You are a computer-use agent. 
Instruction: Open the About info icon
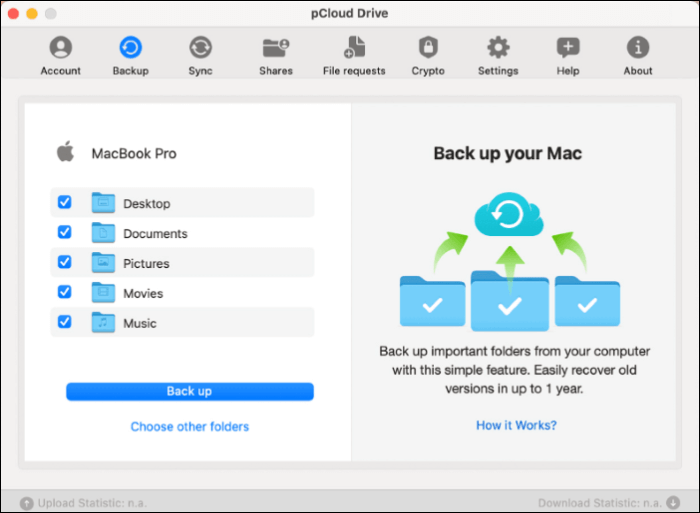pos(638,47)
